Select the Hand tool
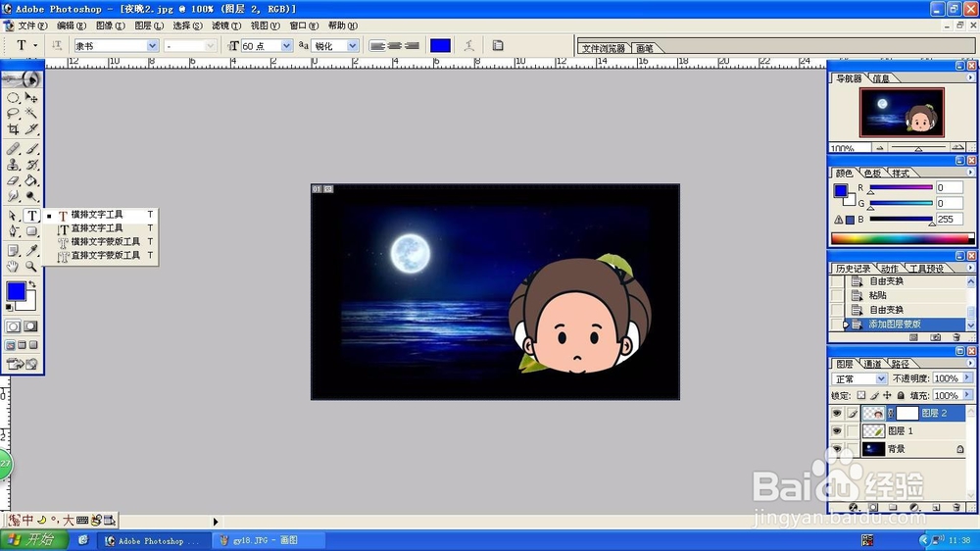 (13, 267)
